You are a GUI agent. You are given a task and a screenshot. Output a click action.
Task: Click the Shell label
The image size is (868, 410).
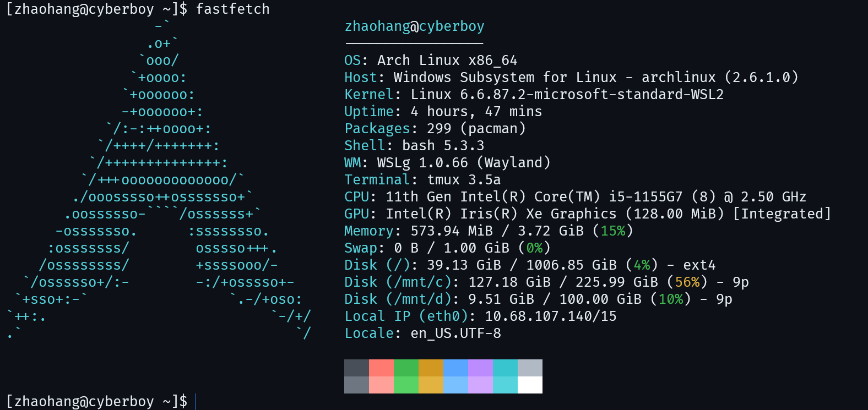coord(365,146)
